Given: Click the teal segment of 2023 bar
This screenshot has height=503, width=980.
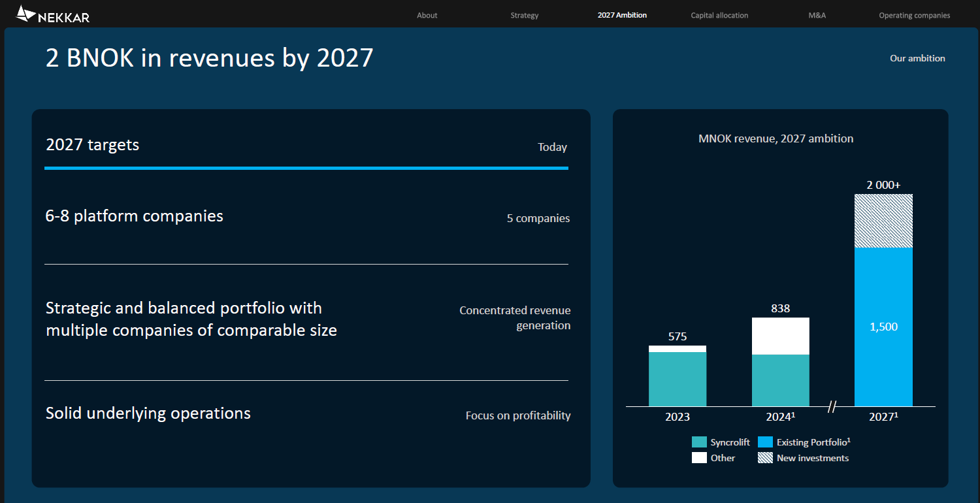Looking at the screenshot, I should tap(678, 379).
